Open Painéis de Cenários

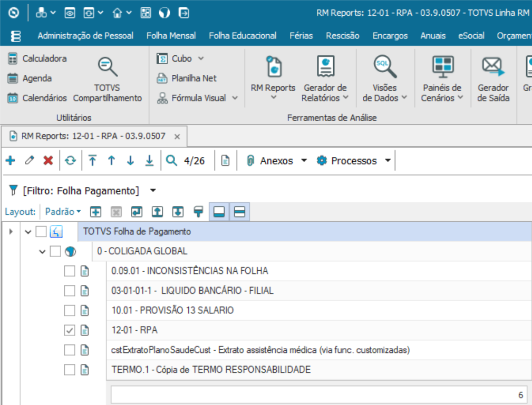tap(442, 78)
